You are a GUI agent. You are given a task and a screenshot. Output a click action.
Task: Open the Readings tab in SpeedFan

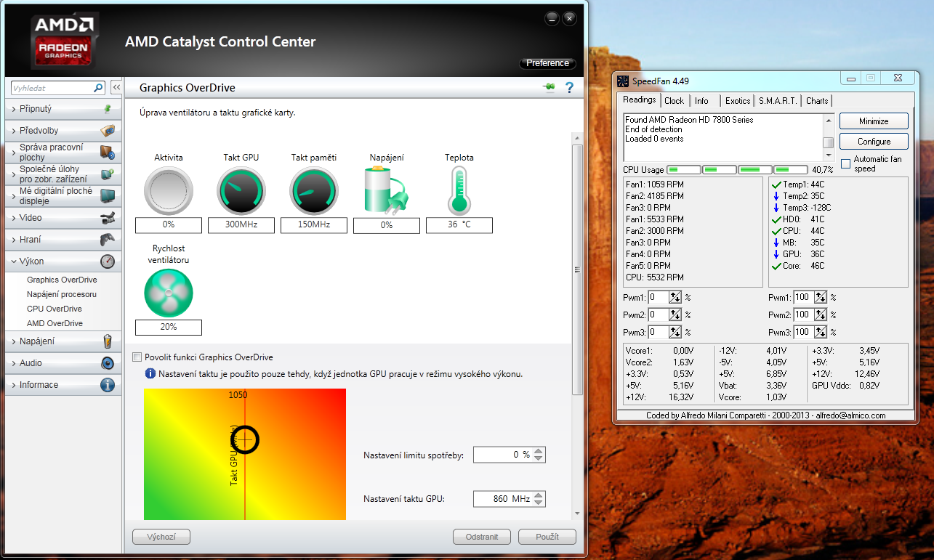[x=640, y=100]
